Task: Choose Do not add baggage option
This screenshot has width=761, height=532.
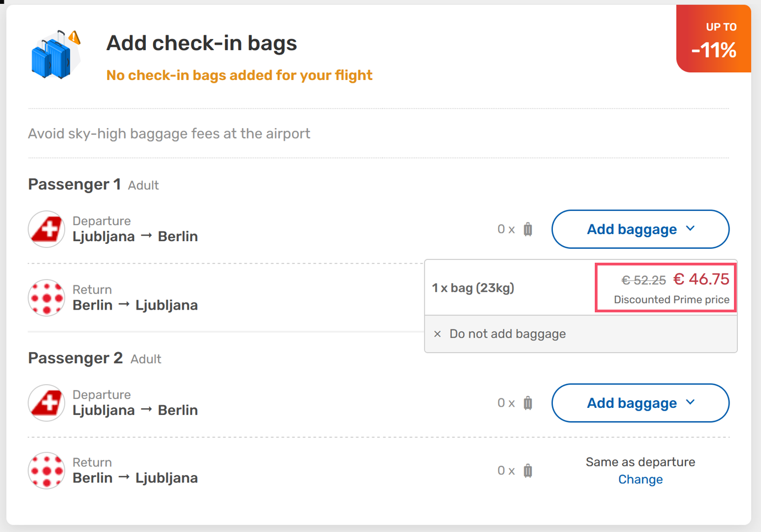Action: coord(508,334)
